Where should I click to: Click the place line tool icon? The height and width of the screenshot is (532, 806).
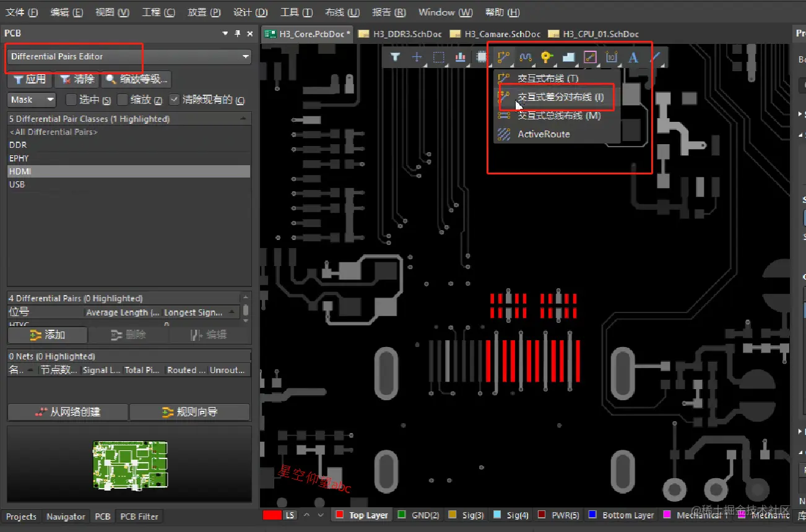(x=656, y=57)
